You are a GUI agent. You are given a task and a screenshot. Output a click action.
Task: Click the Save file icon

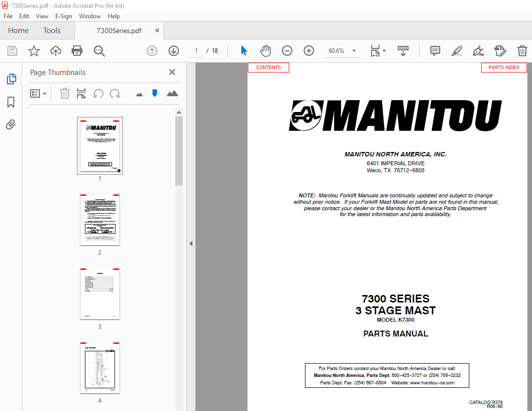(x=12, y=51)
